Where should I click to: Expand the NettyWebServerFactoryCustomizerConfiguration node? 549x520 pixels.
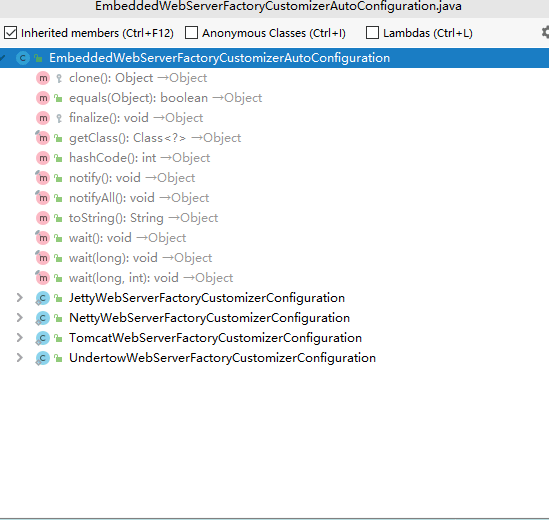(x=20, y=318)
